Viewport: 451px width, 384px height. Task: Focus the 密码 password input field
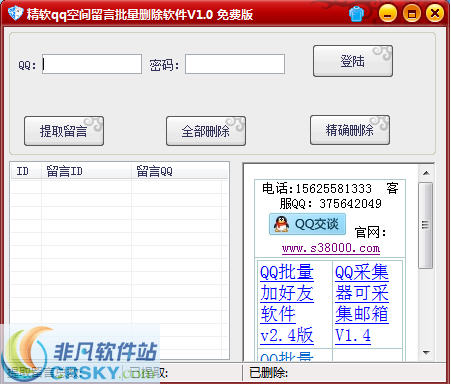(x=235, y=64)
